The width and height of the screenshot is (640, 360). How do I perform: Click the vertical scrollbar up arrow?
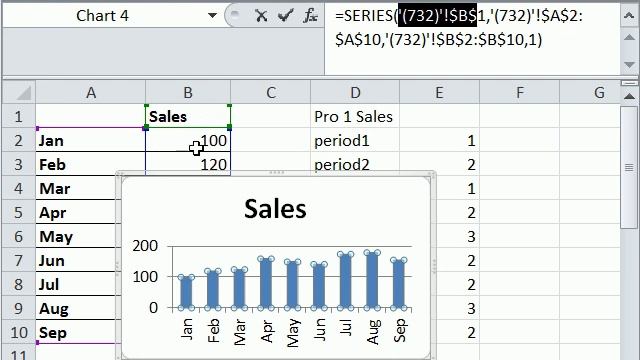[x=629, y=97]
